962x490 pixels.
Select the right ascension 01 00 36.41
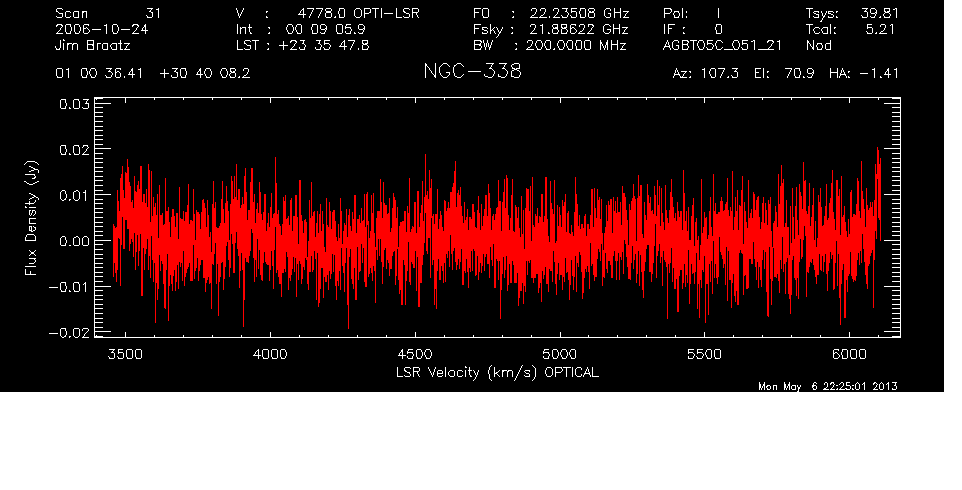click(x=99, y=74)
